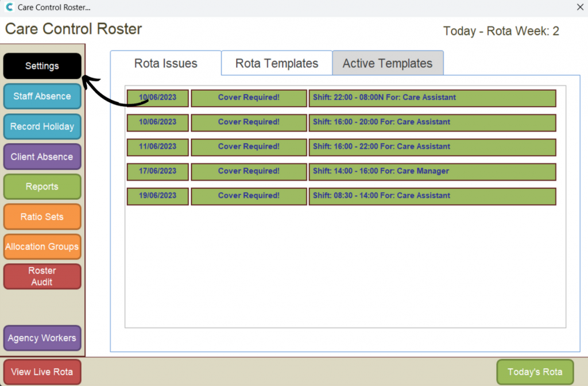Open Staff Absence
Image resolution: width=588 pixels, height=386 pixels.
42,96
